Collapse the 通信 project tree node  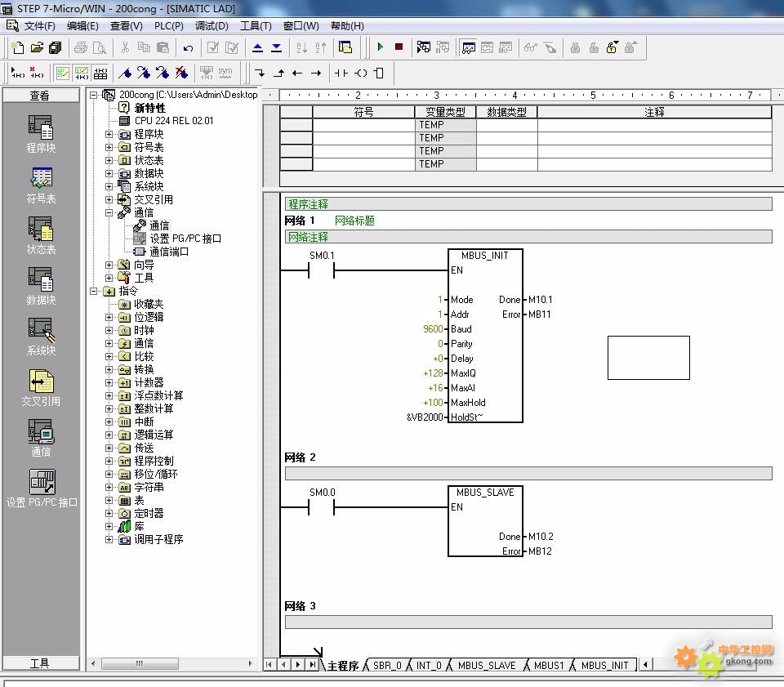(x=109, y=212)
